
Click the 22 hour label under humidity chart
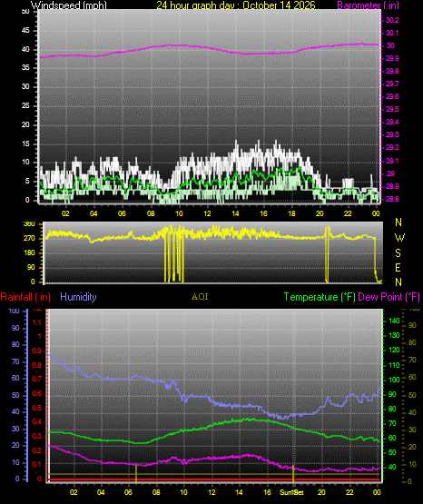click(349, 492)
